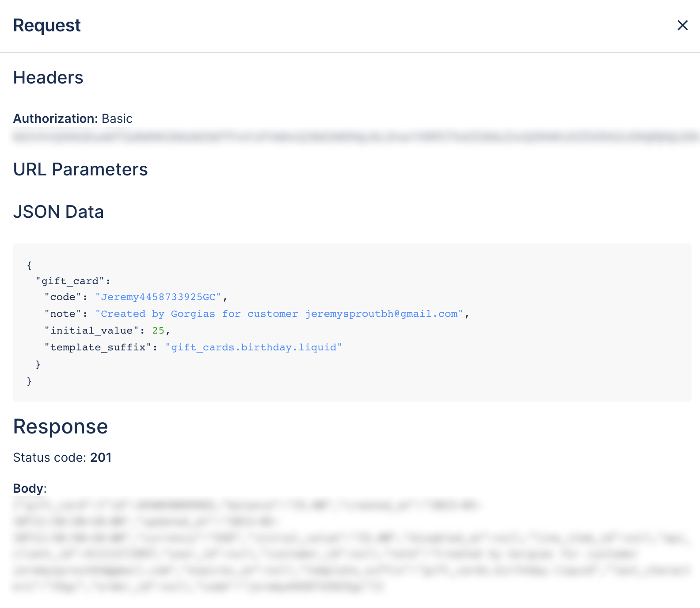Screen dimensions: 700x608
Task: Click the "note" JSON key
Action: pos(63,314)
